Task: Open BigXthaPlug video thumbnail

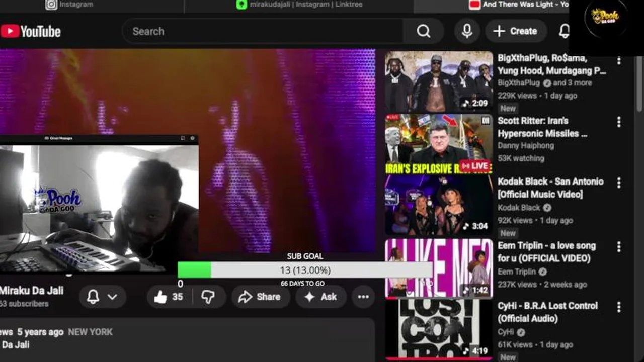Action: click(439, 81)
